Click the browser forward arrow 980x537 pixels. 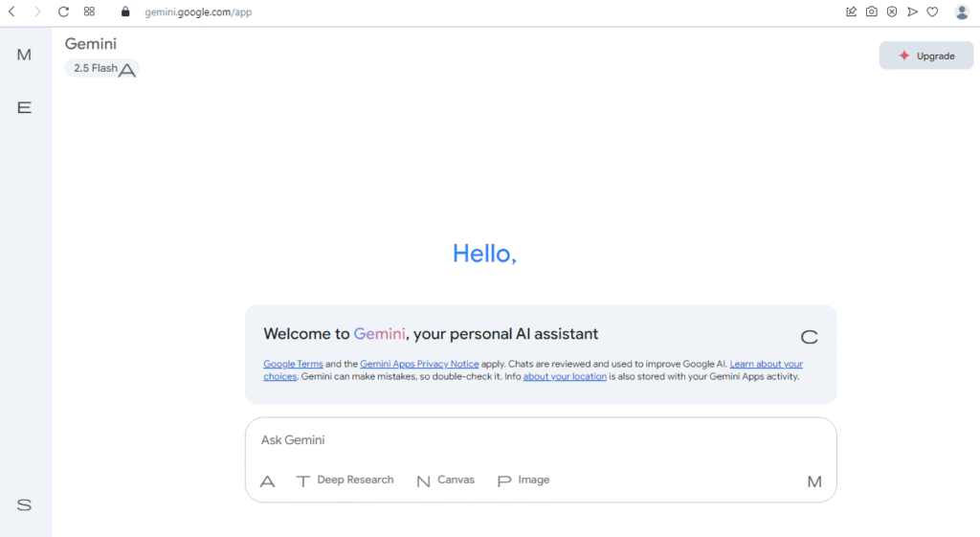click(x=37, y=11)
